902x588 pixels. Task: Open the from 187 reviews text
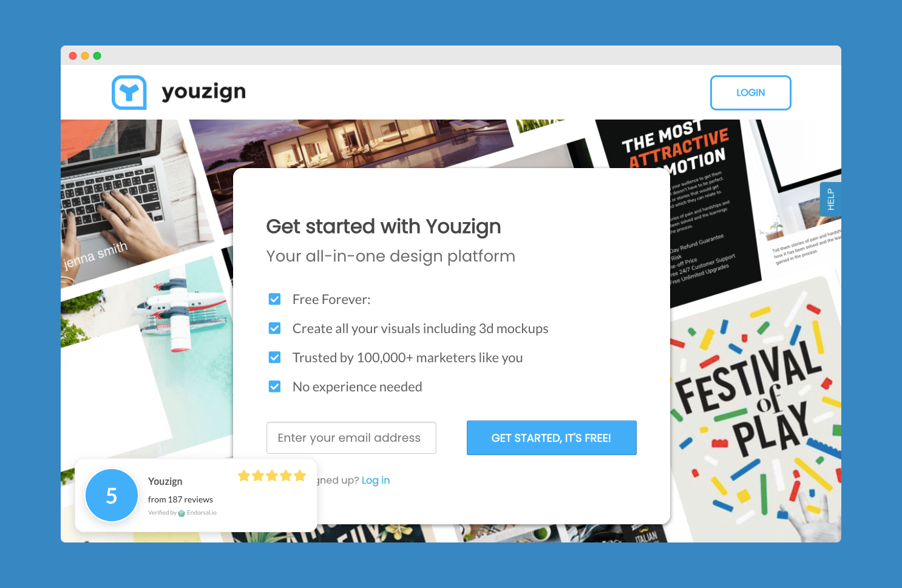coord(180,499)
